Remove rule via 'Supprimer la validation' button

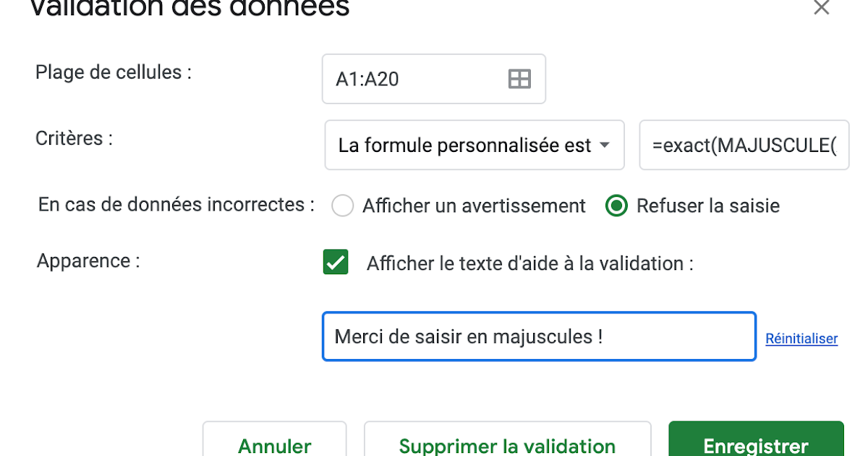507,439
